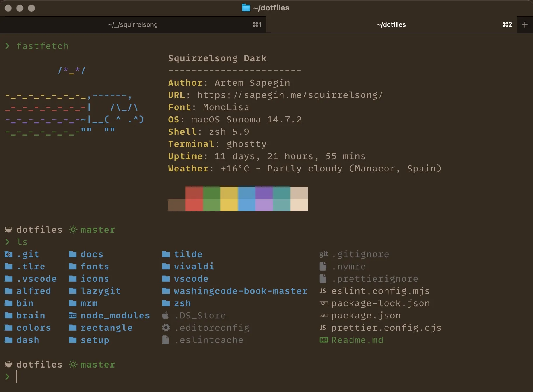Click the bin folder icon

[x=8, y=303]
